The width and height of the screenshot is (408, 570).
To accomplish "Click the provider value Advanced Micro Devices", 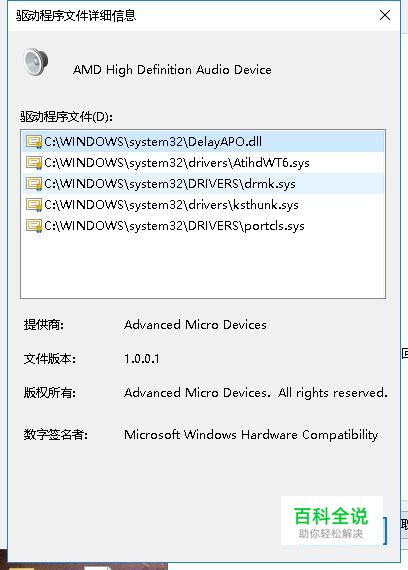I will [x=195, y=325].
